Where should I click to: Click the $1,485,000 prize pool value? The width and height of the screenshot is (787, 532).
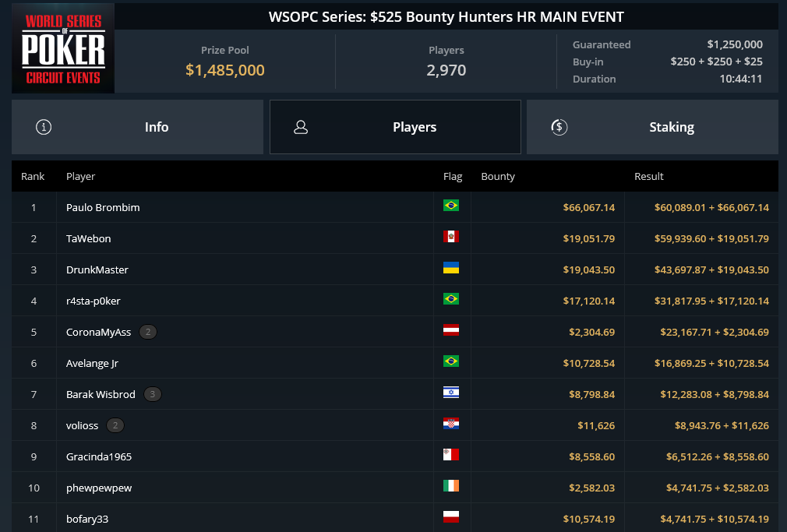(x=225, y=70)
